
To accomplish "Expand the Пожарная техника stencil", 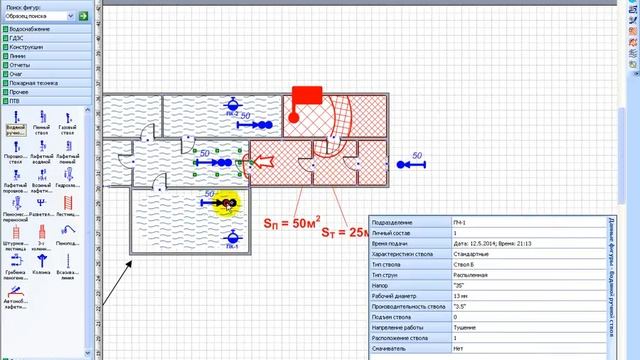I will 47,83.
